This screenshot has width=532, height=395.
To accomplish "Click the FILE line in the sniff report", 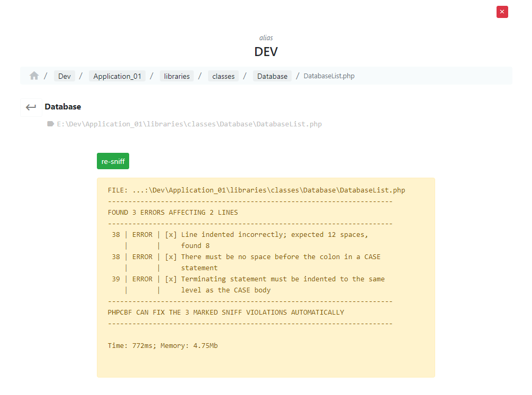I will [256, 190].
